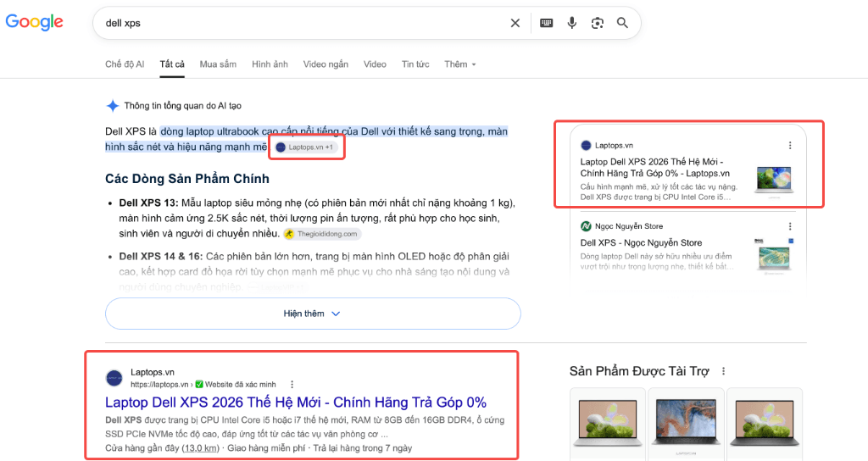Switch to Hình ảnh tab

[x=270, y=64]
